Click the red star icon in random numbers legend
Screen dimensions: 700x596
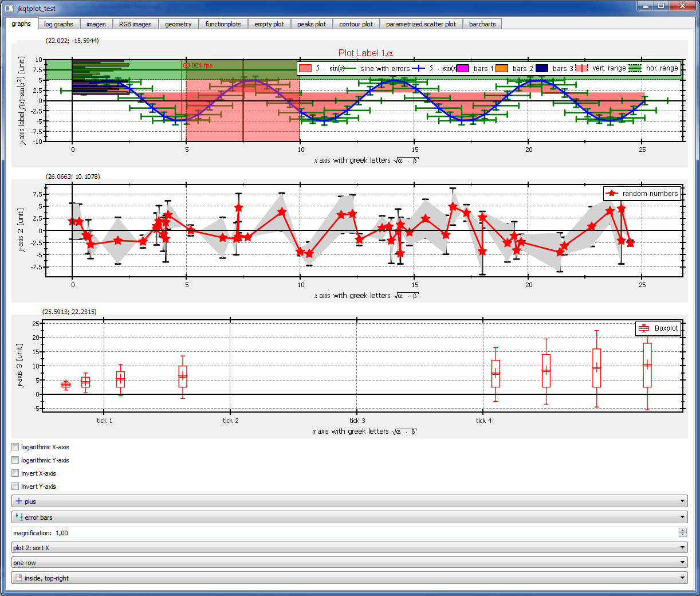tap(612, 194)
